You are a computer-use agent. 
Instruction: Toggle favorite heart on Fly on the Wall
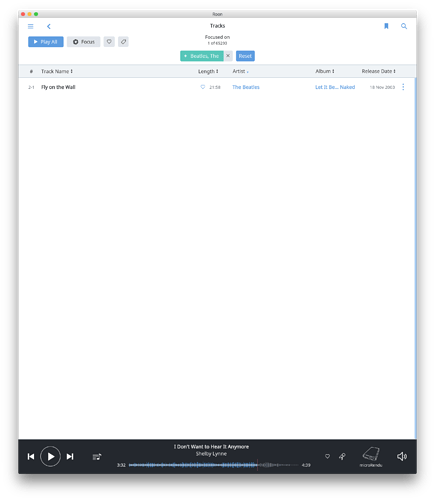click(x=203, y=87)
